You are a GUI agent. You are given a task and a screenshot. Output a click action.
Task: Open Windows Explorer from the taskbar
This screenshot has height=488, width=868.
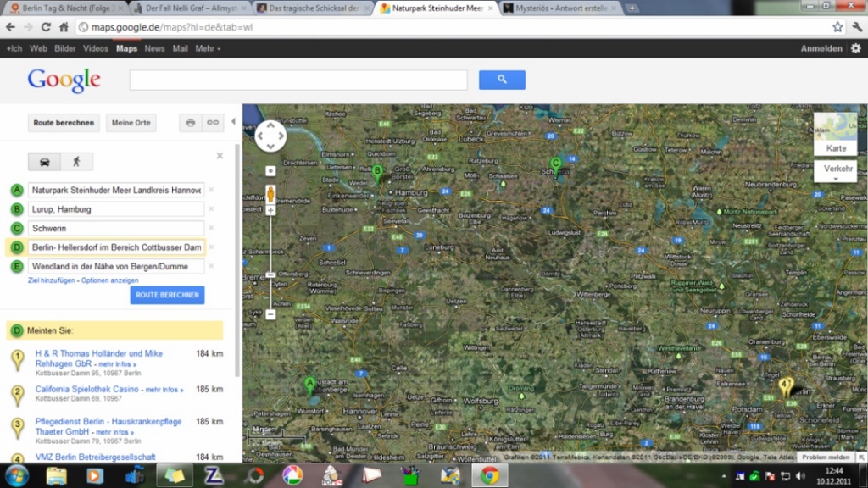click(57, 476)
